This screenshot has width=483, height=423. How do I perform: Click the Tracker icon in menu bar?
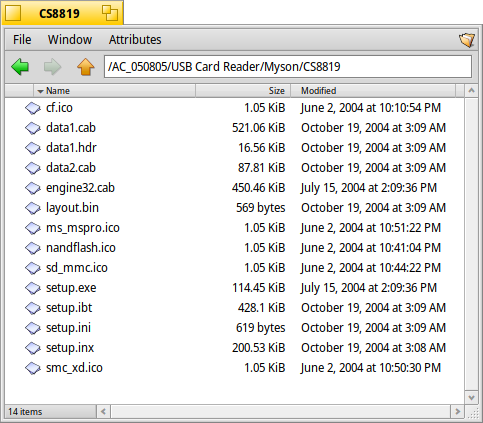point(467,40)
